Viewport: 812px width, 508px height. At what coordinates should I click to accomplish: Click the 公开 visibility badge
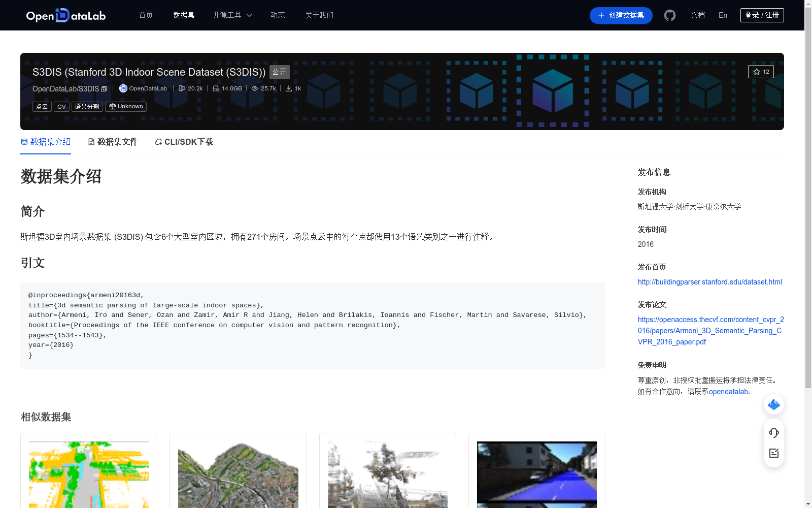pos(279,72)
